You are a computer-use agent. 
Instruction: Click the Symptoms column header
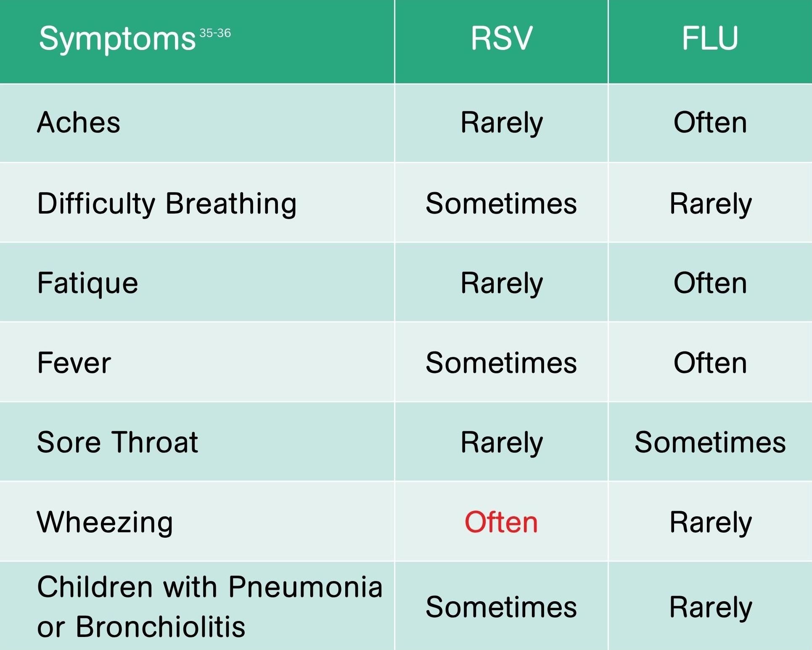[117, 39]
